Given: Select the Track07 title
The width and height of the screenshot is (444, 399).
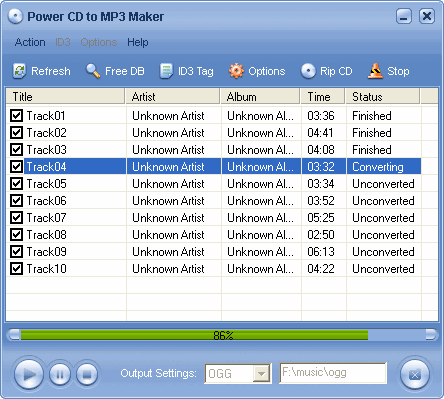Looking at the screenshot, I should pyautogui.click(x=46, y=218).
